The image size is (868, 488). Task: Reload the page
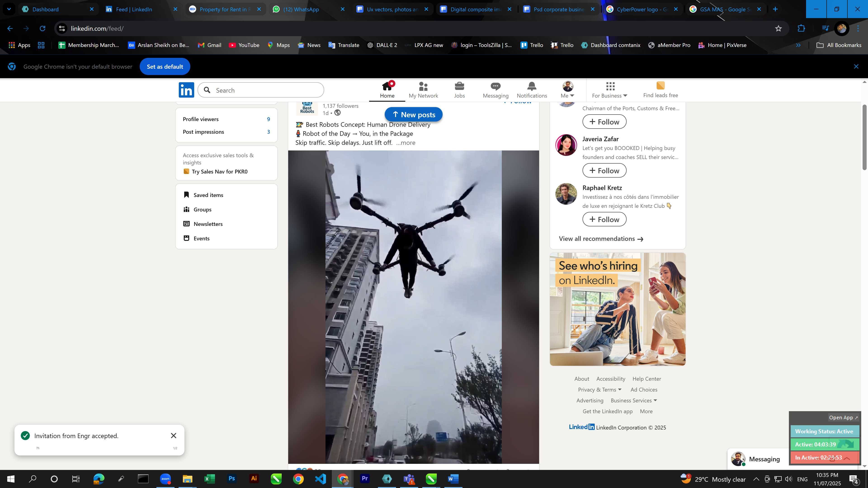click(42, 29)
